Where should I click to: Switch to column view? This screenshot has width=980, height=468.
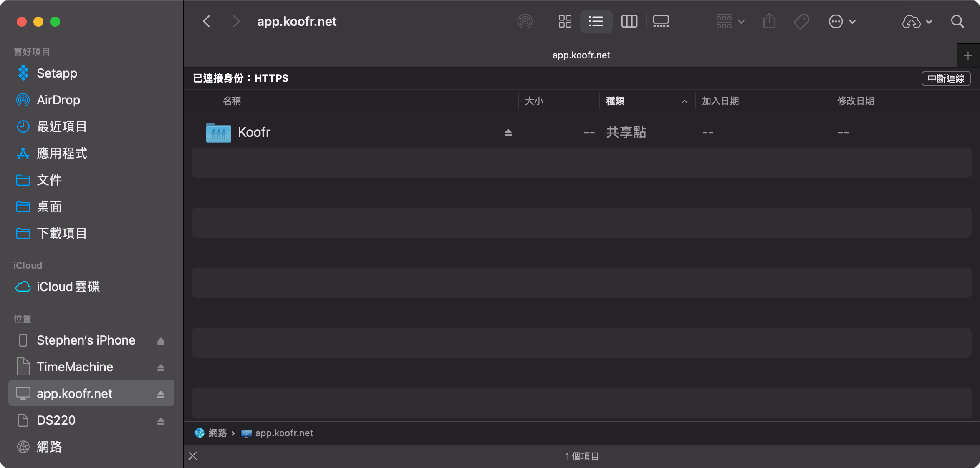629,21
